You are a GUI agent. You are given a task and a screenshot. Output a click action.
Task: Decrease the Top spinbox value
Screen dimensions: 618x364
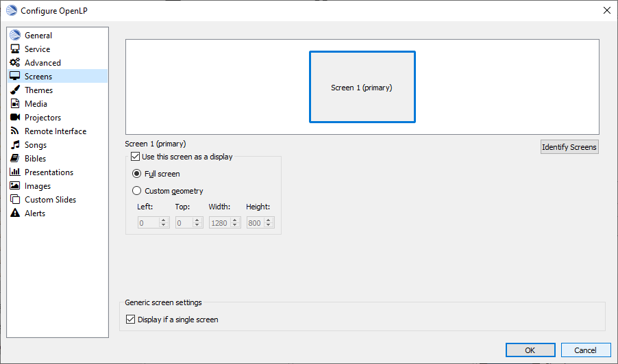pos(197,226)
